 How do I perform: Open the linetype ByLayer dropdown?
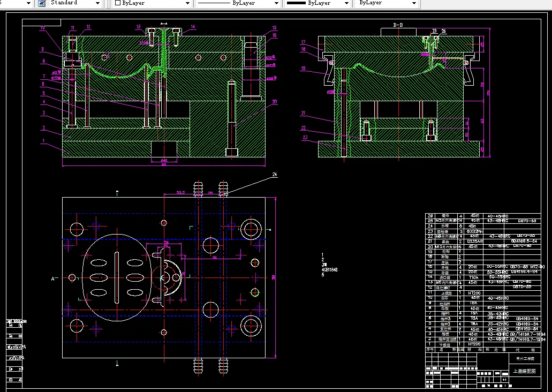tap(276, 3)
